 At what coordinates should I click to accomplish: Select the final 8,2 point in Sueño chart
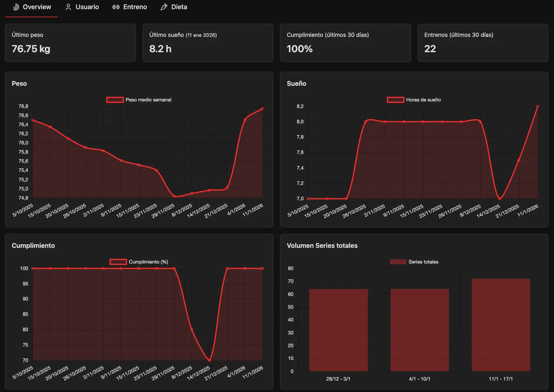(x=538, y=106)
